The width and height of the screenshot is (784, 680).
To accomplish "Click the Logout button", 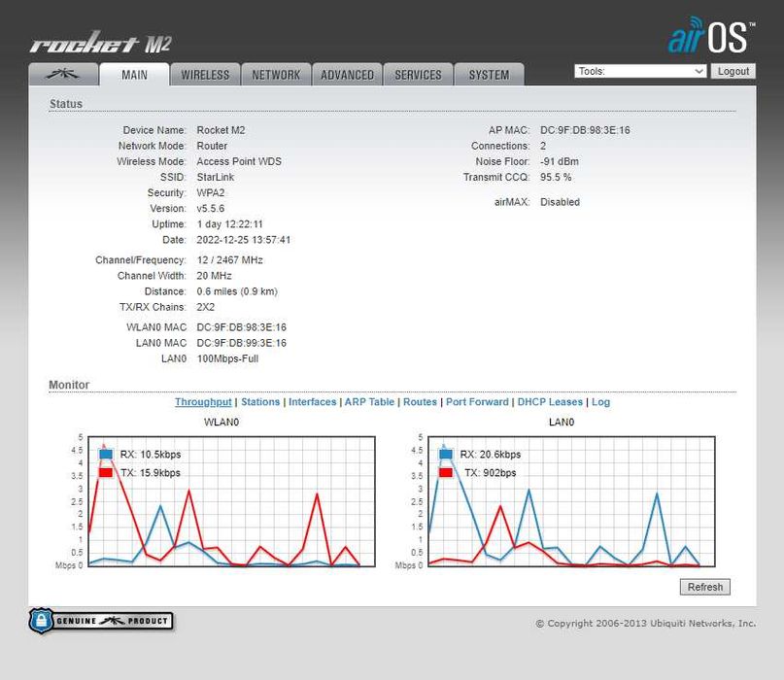I will [733, 71].
